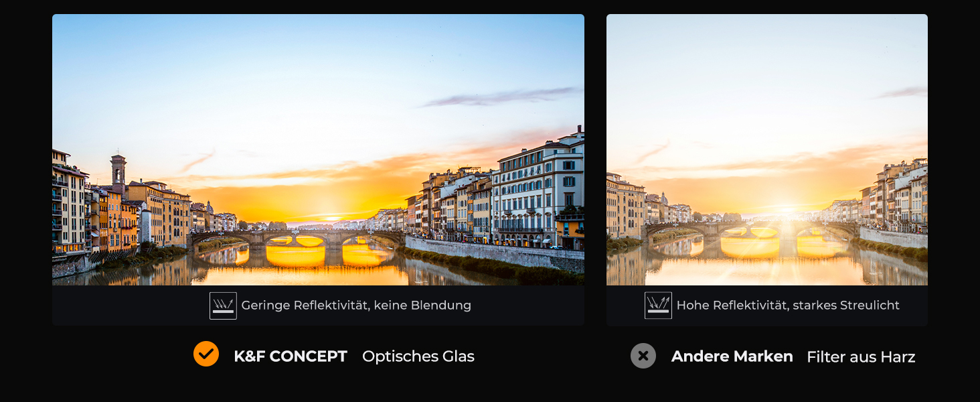Click the high reflectivity scatter icon

point(658,306)
